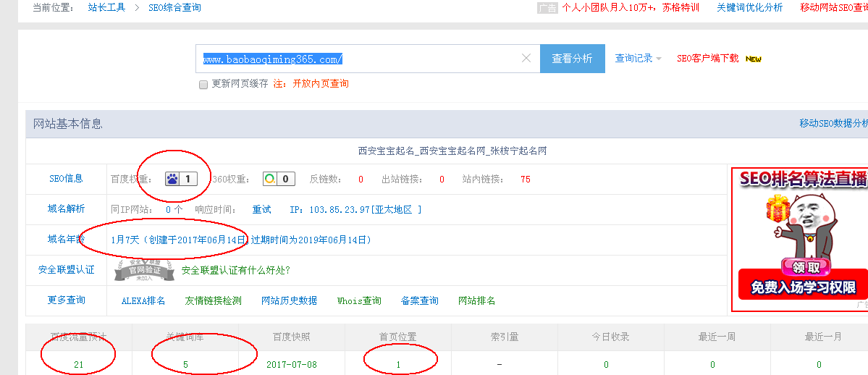Clear the URL field with the X icon

pyautogui.click(x=526, y=58)
